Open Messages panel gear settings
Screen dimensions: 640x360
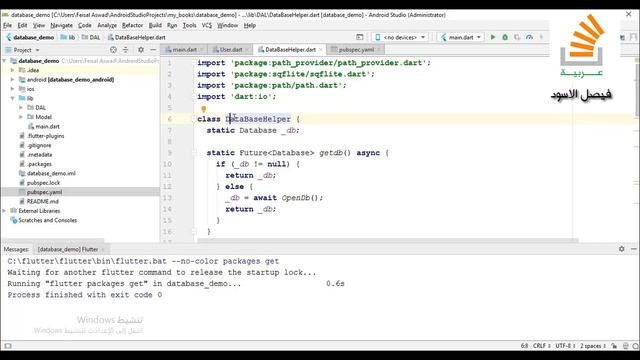click(622, 249)
